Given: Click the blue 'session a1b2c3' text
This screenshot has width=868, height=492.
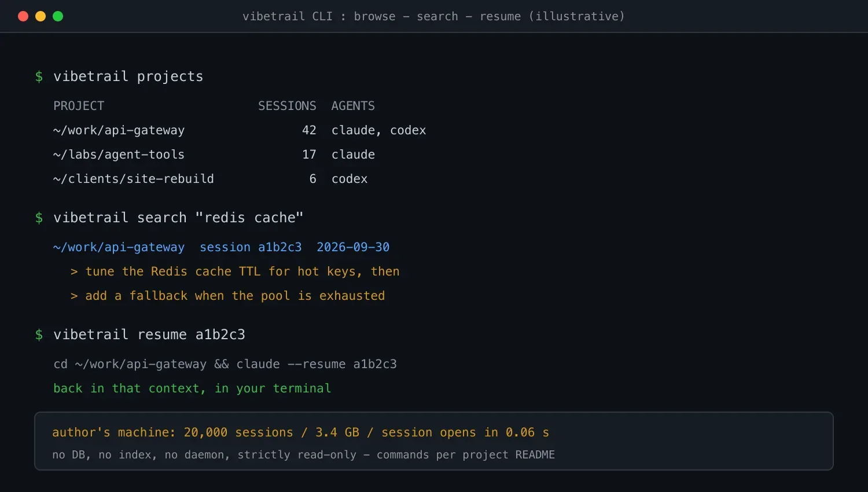Looking at the screenshot, I should 251,247.
